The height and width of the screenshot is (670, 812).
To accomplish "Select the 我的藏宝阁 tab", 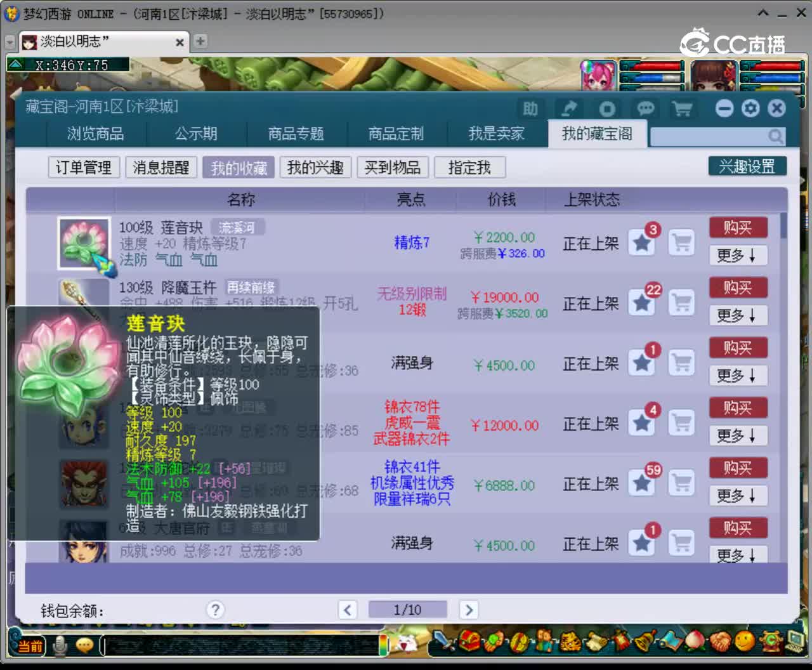I will [x=597, y=134].
